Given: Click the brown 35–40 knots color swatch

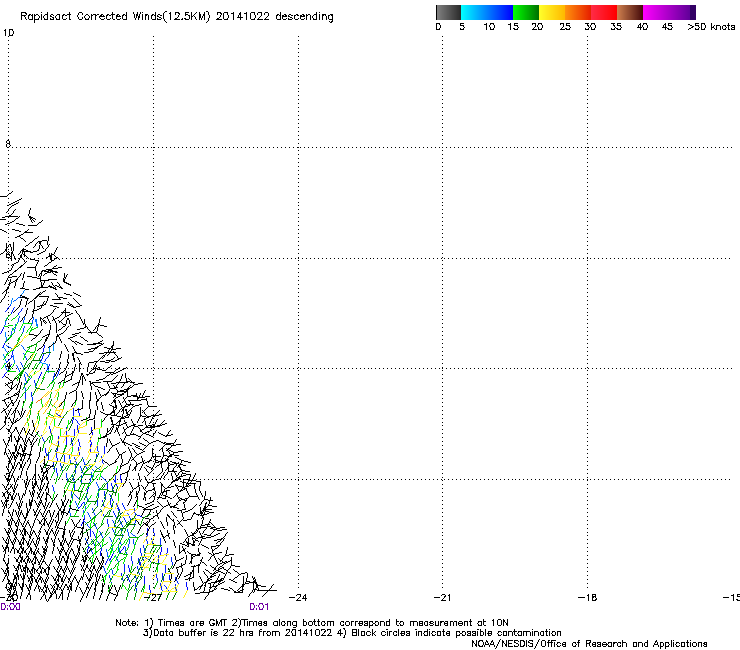Looking at the screenshot, I should 630,12.
